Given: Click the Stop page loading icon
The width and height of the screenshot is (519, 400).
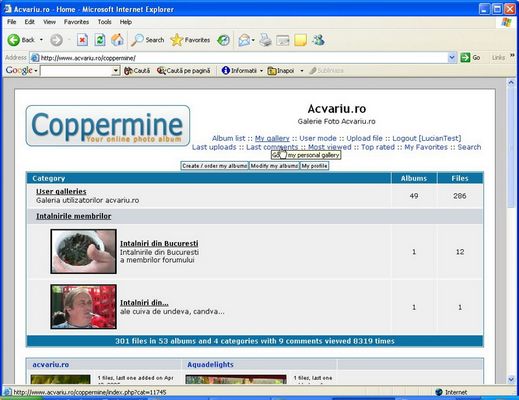Looking at the screenshot, I should coord(82,40).
